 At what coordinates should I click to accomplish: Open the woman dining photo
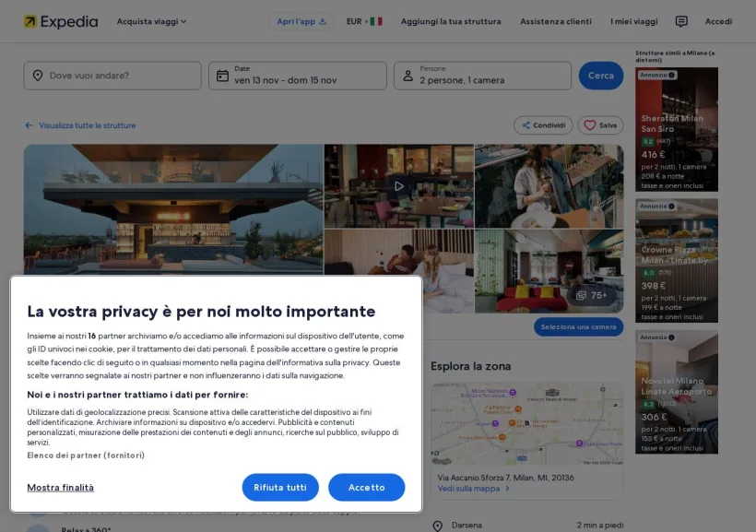click(x=549, y=186)
